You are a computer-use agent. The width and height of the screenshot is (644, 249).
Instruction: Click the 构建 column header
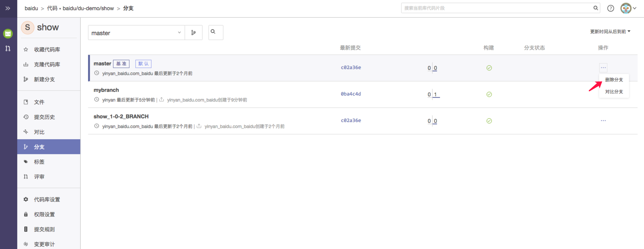(489, 48)
